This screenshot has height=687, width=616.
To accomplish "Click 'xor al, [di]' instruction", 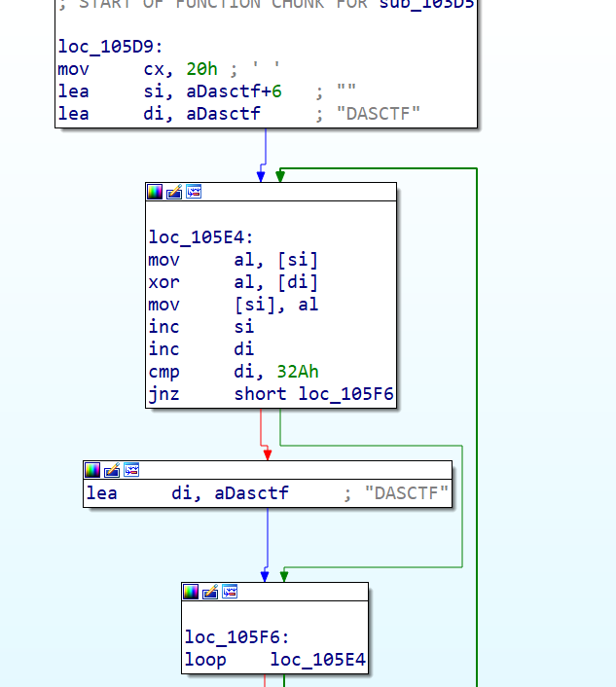I will tap(234, 282).
